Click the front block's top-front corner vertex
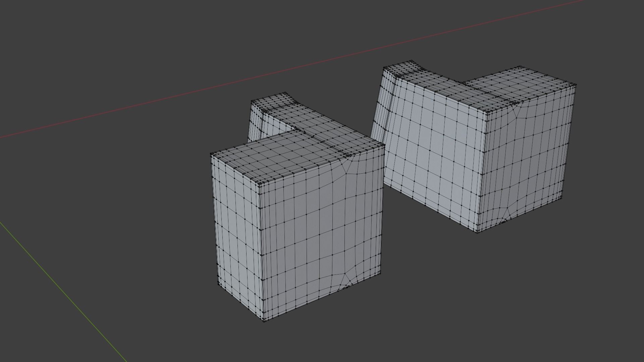This screenshot has width=644, height=362. (x=260, y=183)
